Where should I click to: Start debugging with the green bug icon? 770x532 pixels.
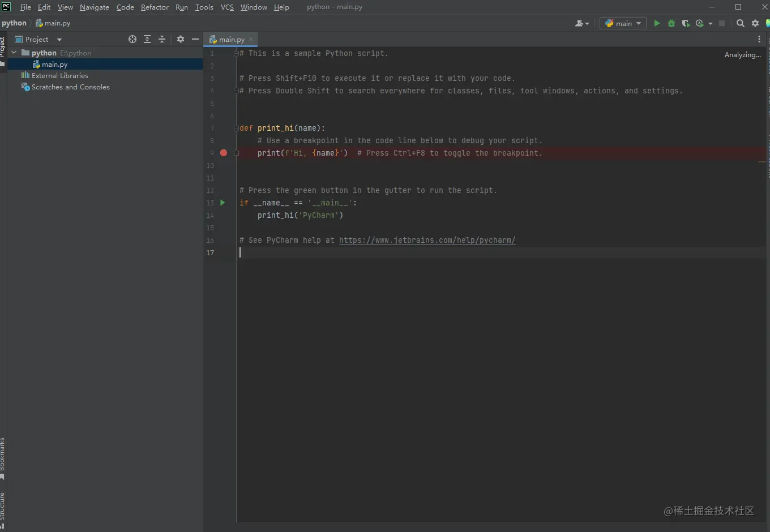click(x=671, y=23)
